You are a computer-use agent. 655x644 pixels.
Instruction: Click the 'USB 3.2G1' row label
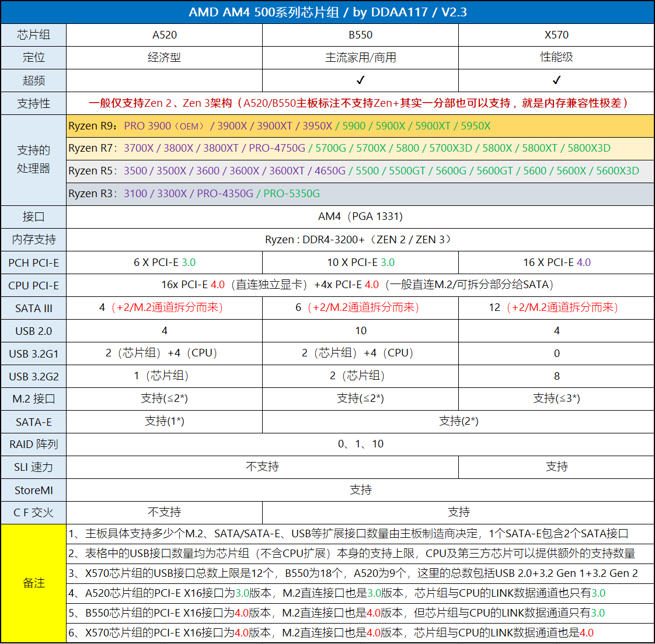pyautogui.click(x=33, y=353)
